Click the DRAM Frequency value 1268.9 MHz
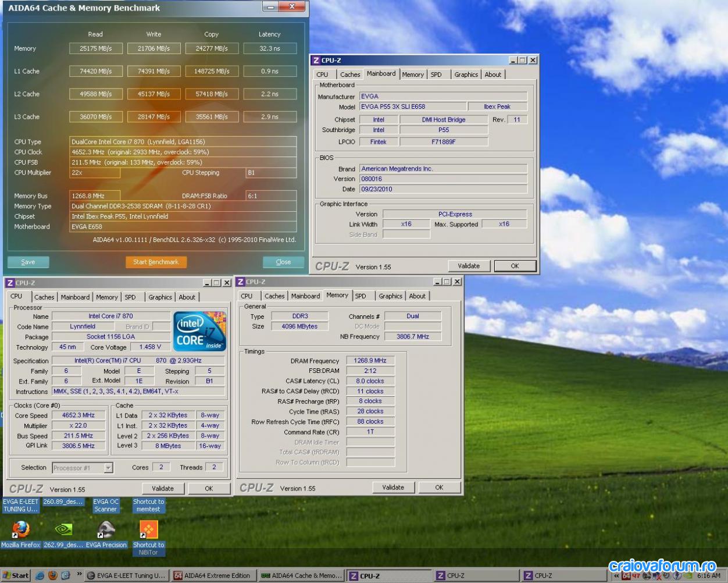Screen dimensions: 728x583 370,361
